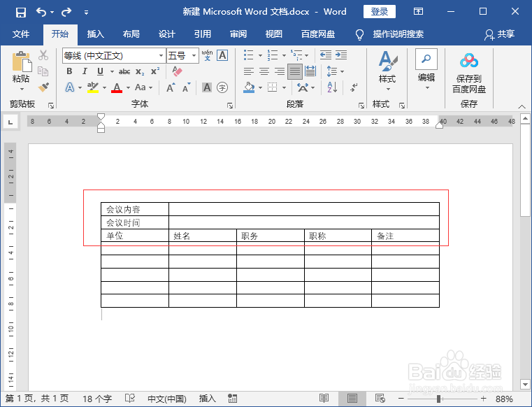Save to Baidu Netdisk
Image resolution: width=532 pixels, height=407 pixels.
point(469,73)
